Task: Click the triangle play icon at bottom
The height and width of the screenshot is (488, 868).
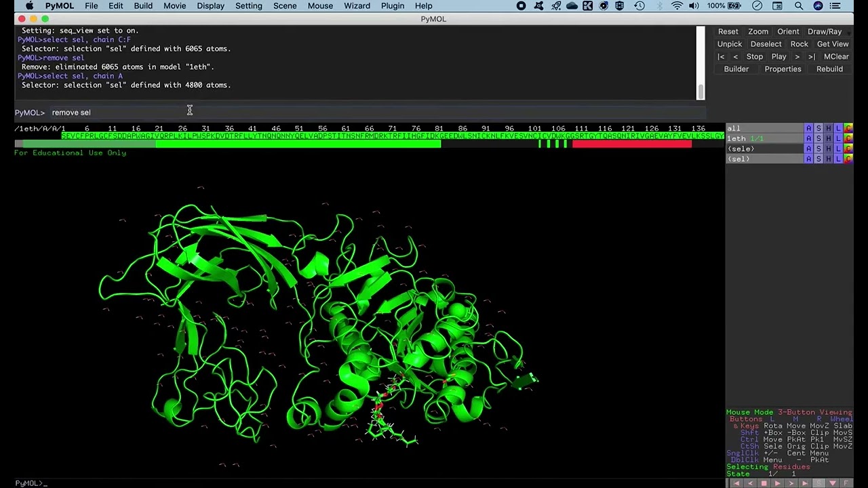Action: coord(777,483)
